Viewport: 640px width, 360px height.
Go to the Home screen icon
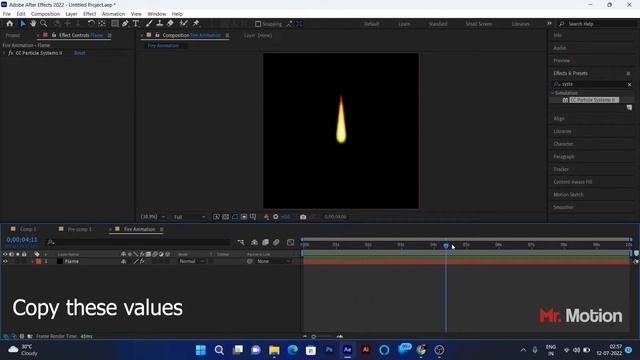pos(9,24)
